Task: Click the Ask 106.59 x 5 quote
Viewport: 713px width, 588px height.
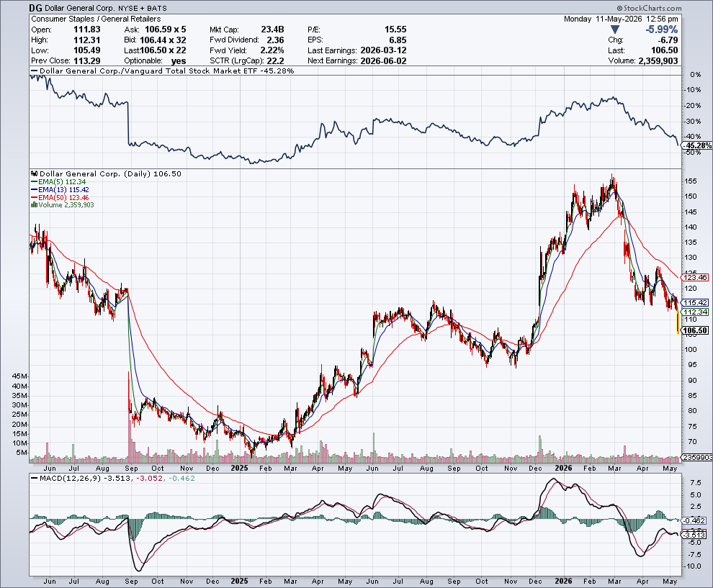Action: (x=165, y=30)
